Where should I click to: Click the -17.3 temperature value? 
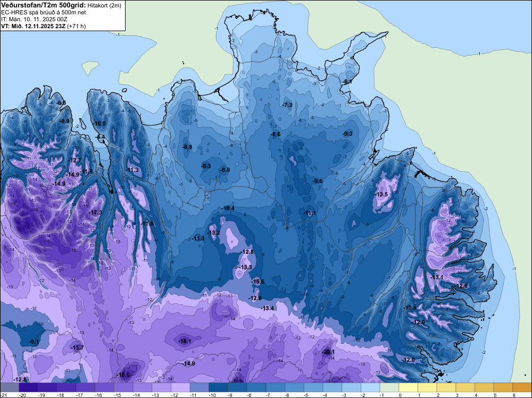coord(95,212)
